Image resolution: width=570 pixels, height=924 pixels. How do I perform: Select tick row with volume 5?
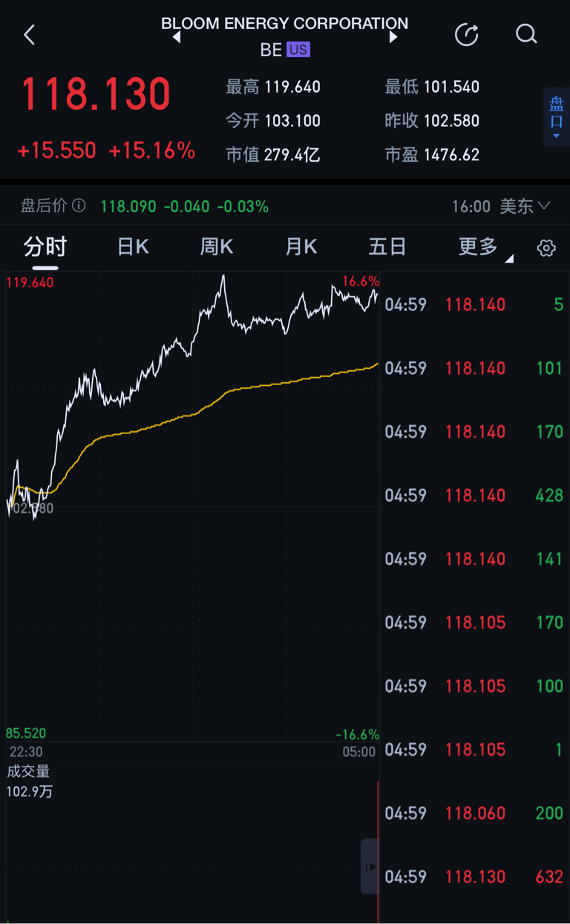coord(474,304)
